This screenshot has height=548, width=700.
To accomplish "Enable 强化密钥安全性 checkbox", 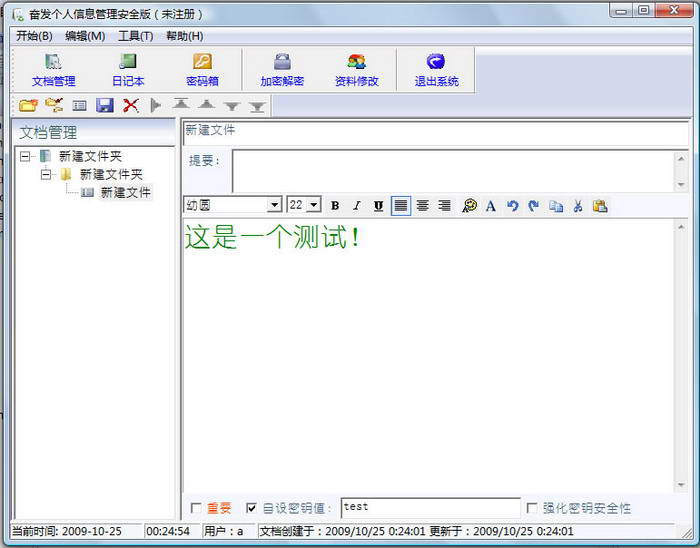I will 532,508.
